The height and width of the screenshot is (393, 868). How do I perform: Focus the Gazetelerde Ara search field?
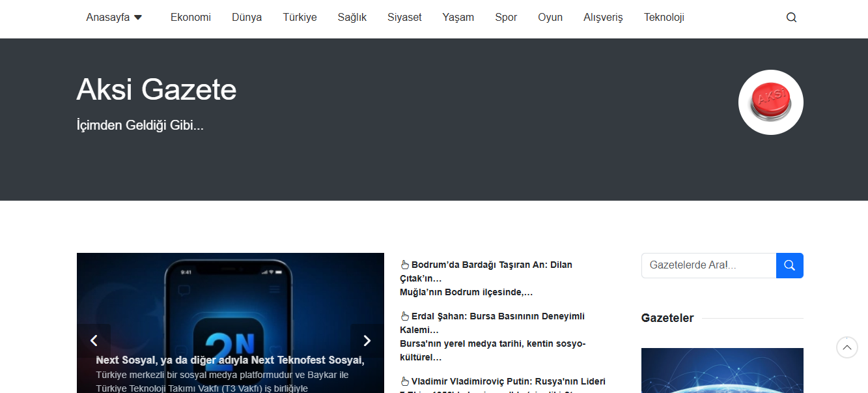(708, 265)
